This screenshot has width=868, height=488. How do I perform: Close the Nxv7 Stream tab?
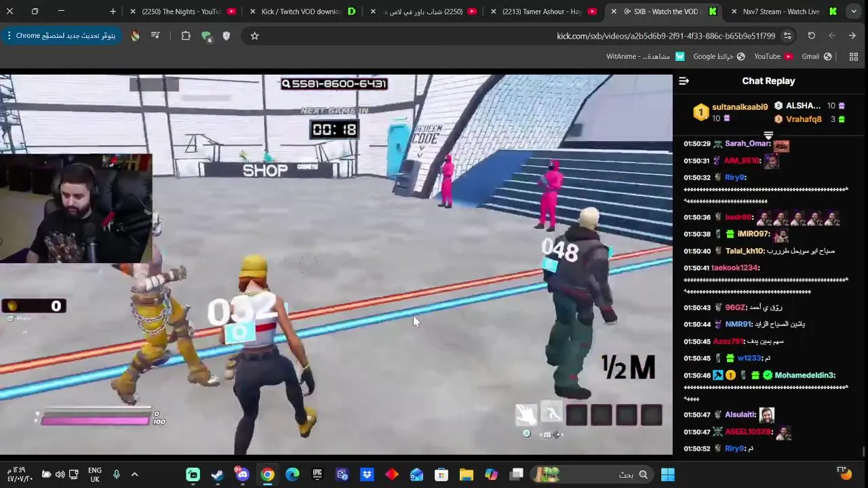[x=734, y=12]
